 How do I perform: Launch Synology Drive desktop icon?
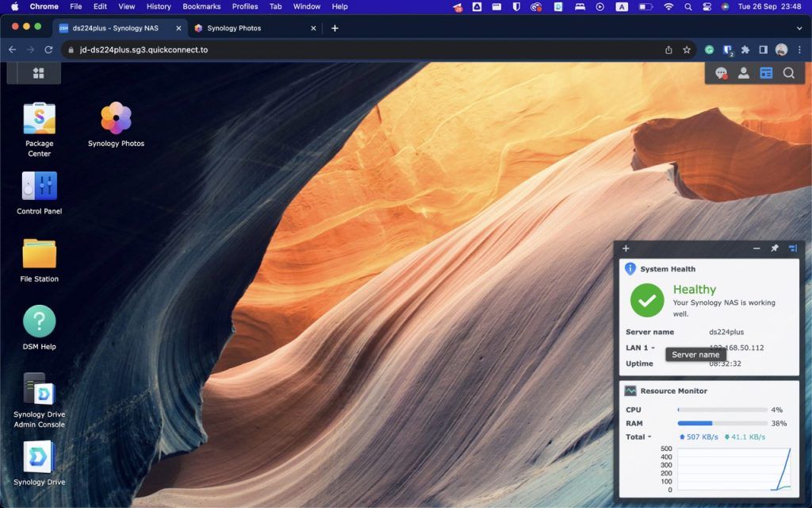point(40,456)
